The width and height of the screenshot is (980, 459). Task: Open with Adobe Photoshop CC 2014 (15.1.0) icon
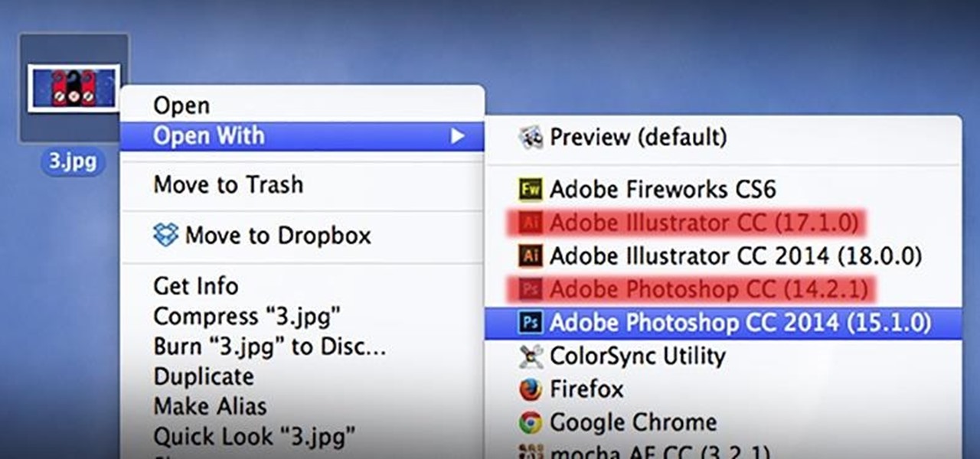pyautogui.click(x=530, y=323)
